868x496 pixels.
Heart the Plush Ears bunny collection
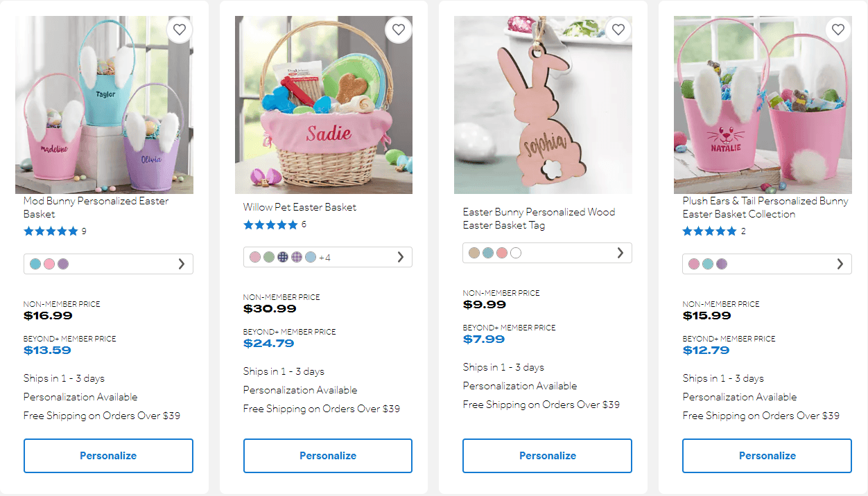(838, 29)
